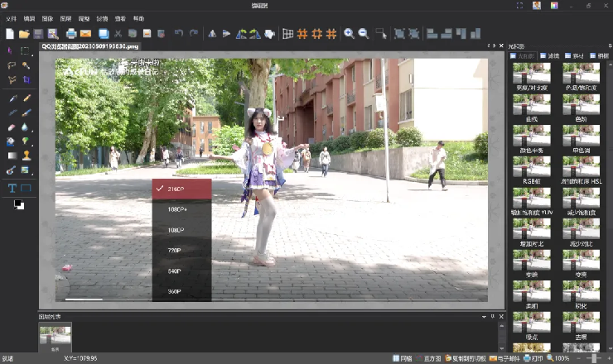Click the Print icon in the top toolbar
Viewport: 613px width, 364px height.
pos(71,34)
